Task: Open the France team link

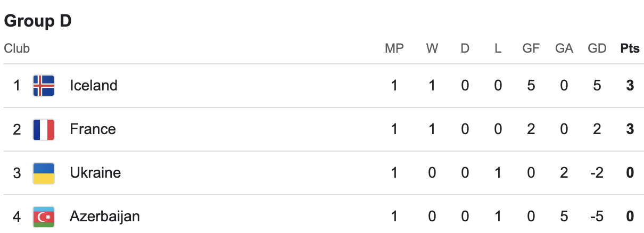Action: pos(93,129)
